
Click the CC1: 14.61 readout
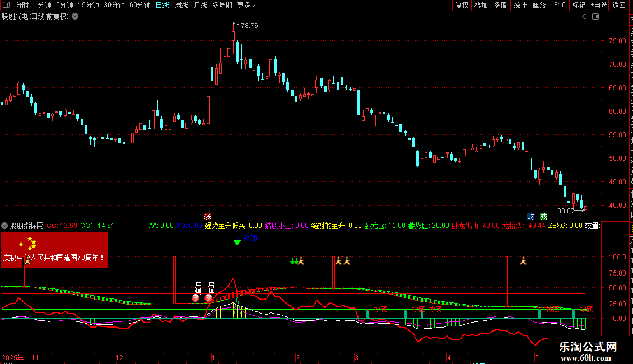click(97, 226)
